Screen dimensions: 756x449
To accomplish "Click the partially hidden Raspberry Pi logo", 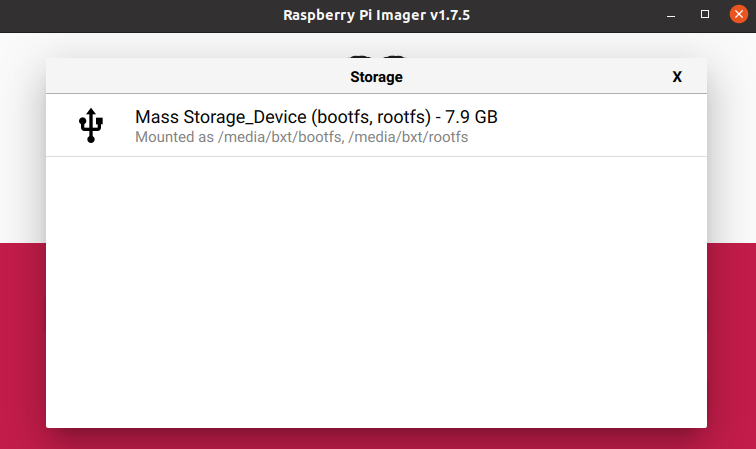I will point(377,56).
